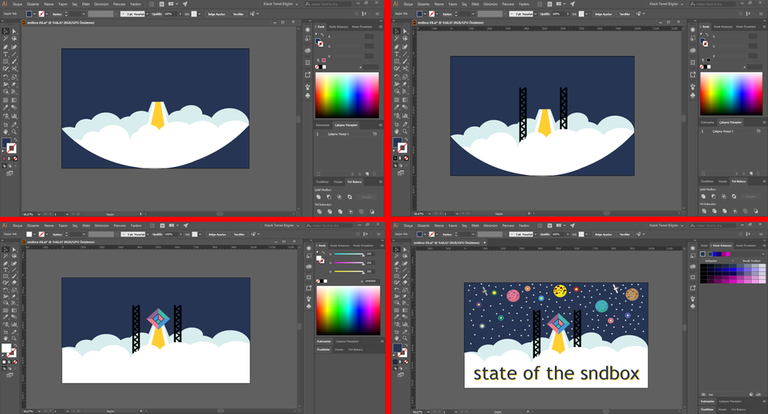Click the search field in top-left window
Image resolution: width=768 pixels, height=414 pixels.
tap(328, 4)
